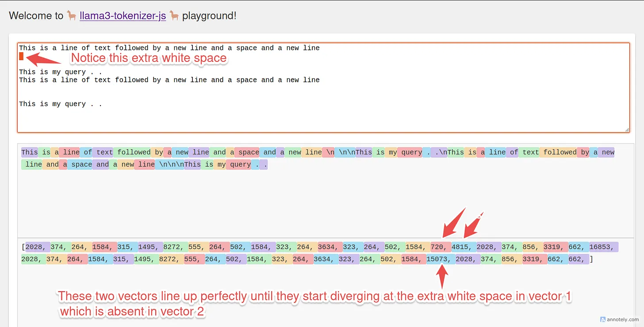
Task: Click token ID 3319 in the second ID row
Action: [x=534, y=259]
